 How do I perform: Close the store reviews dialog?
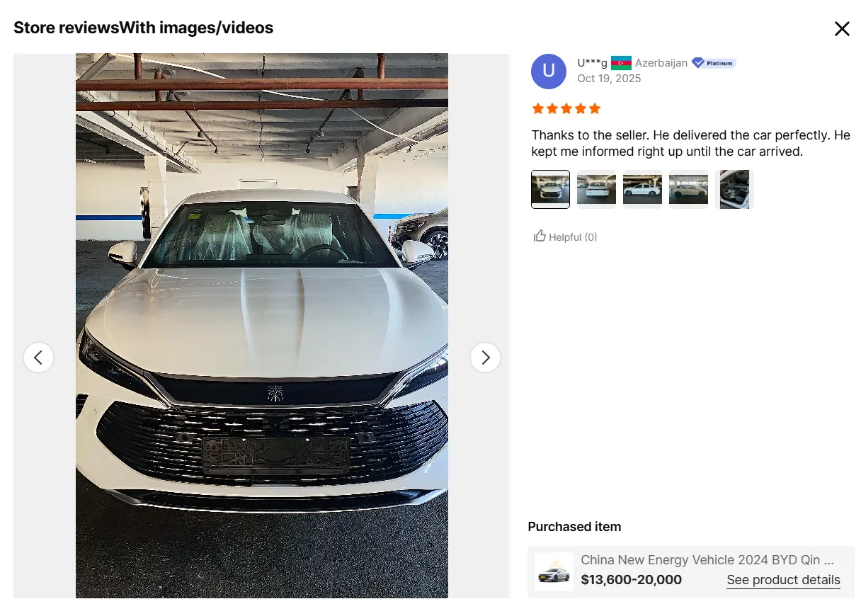point(841,29)
